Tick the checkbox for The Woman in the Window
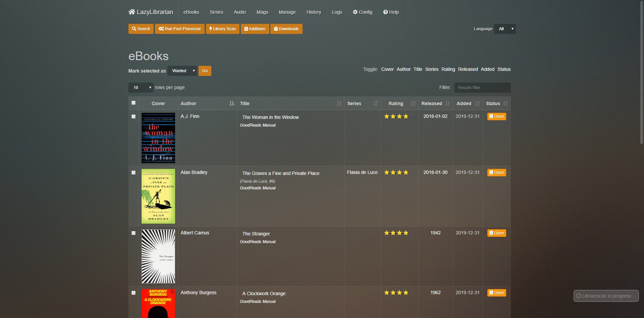Viewport: 644px width, 318px height. pos(133,117)
